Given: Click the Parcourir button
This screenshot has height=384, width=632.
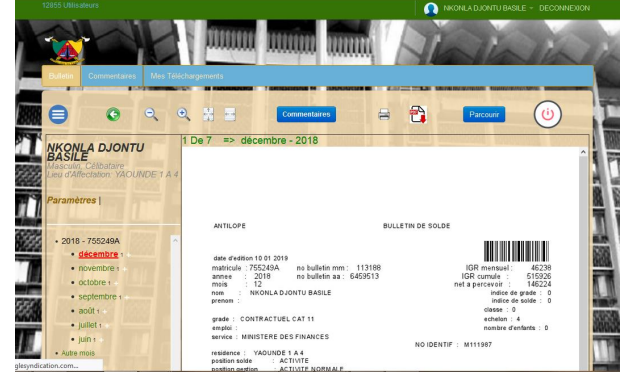Looking at the screenshot, I should (484, 114).
